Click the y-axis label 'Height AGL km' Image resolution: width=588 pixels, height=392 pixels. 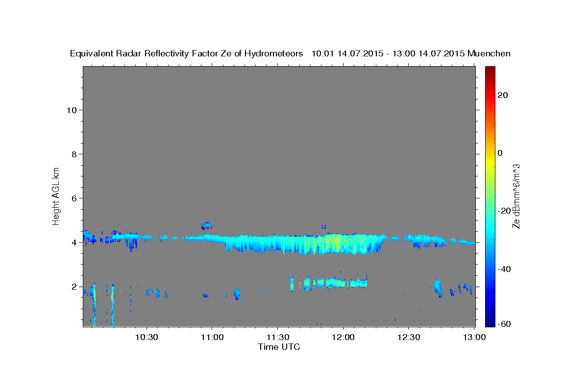pos(56,196)
